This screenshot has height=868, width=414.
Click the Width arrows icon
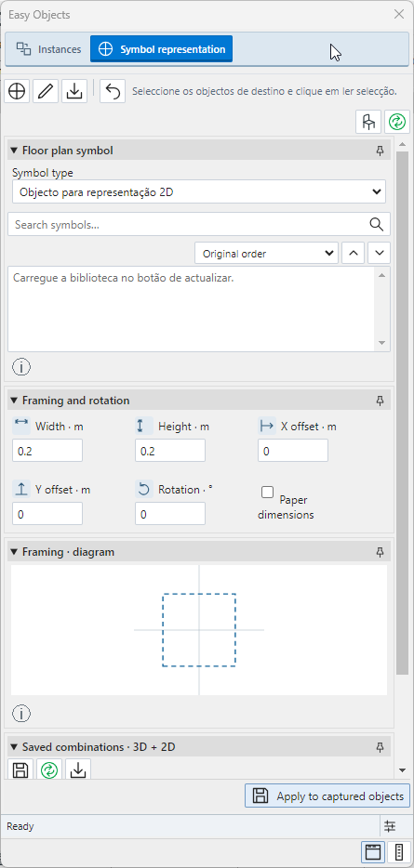[21, 426]
